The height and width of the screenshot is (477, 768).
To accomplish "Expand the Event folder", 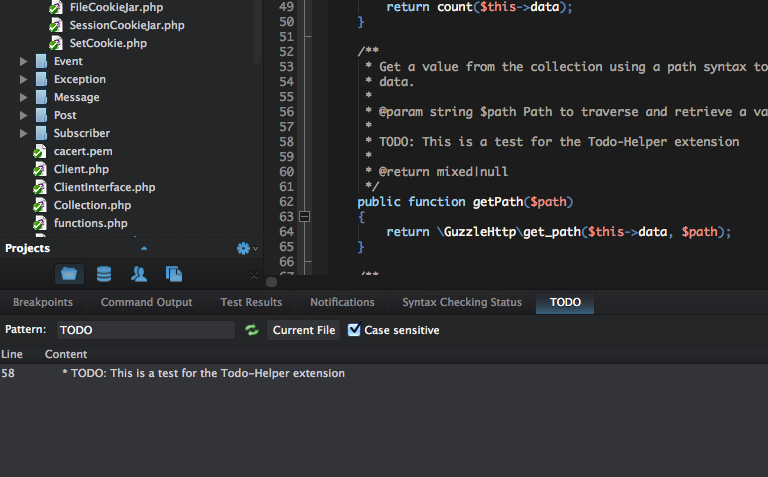I will point(24,61).
